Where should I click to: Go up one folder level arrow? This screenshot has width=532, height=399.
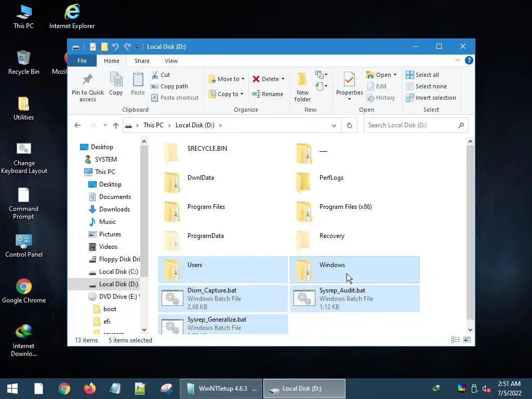point(116,126)
